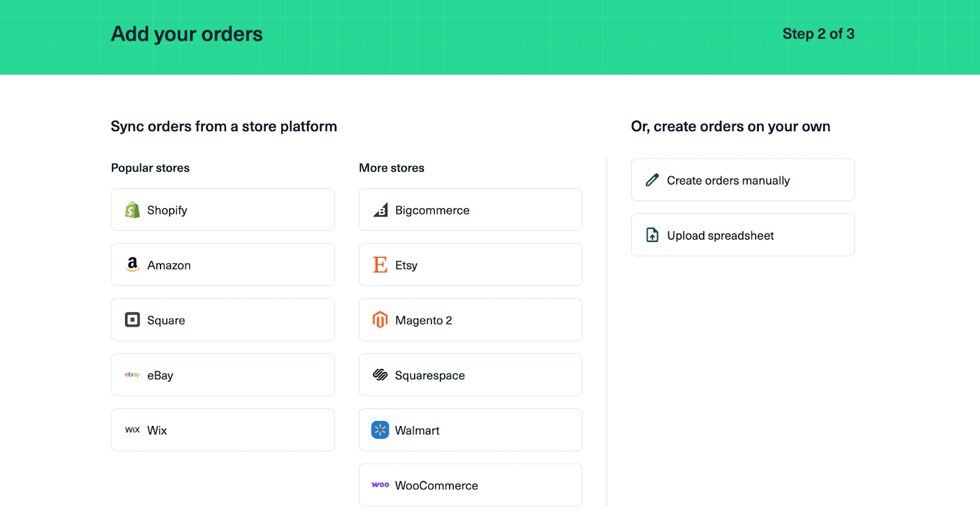Image resolution: width=980 pixels, height=524 pixels.
Task: Click the eBay logo icon
Action: coord(132,374)
